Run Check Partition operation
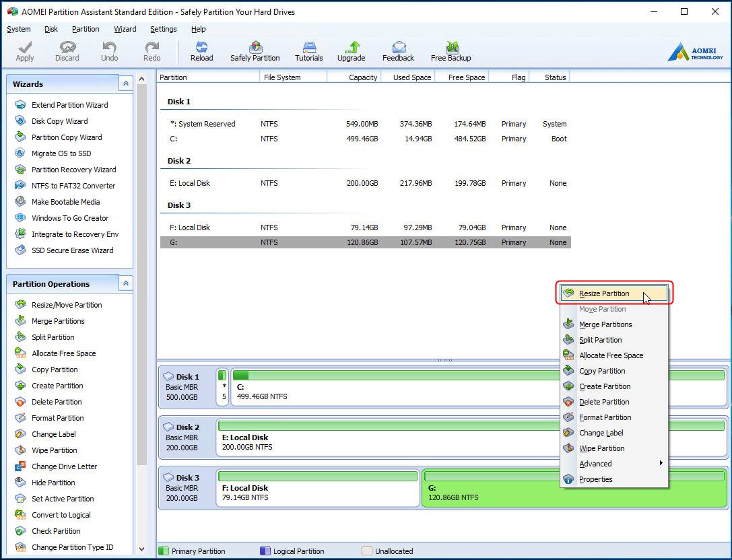The width and height of the screenshot is (732, 560). tap(56, 531)
